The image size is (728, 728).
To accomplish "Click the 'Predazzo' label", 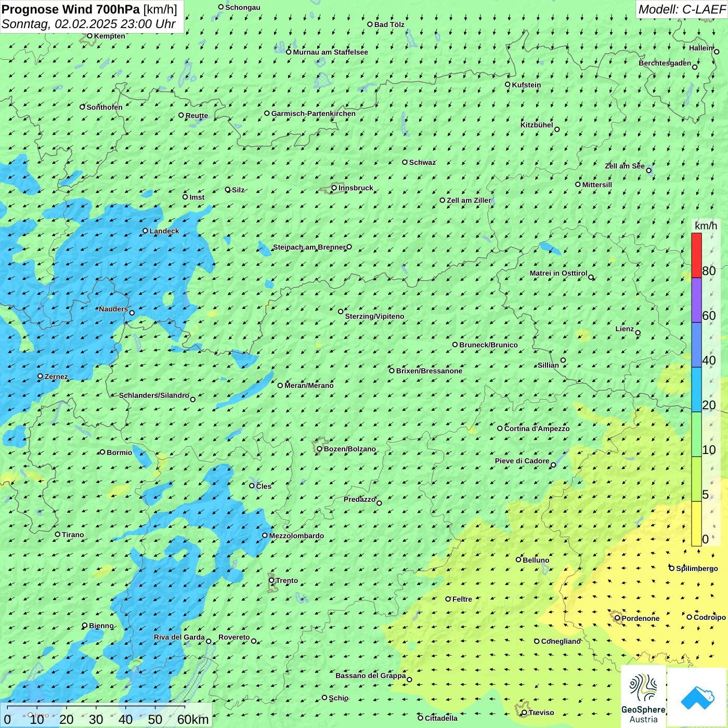I will tap(359, 499).
